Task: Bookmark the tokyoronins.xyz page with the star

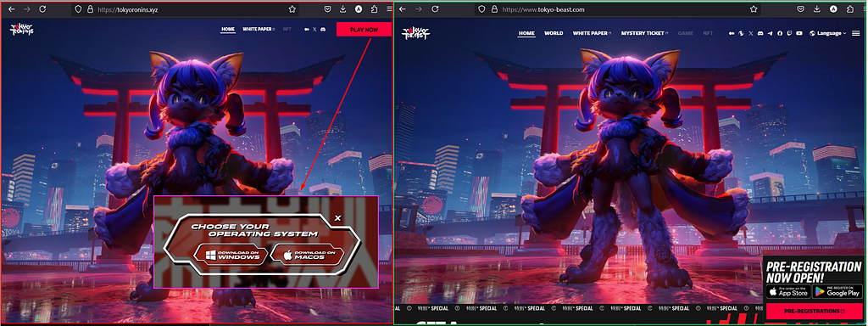Action: pyautogui.click(x=292, y=9)
